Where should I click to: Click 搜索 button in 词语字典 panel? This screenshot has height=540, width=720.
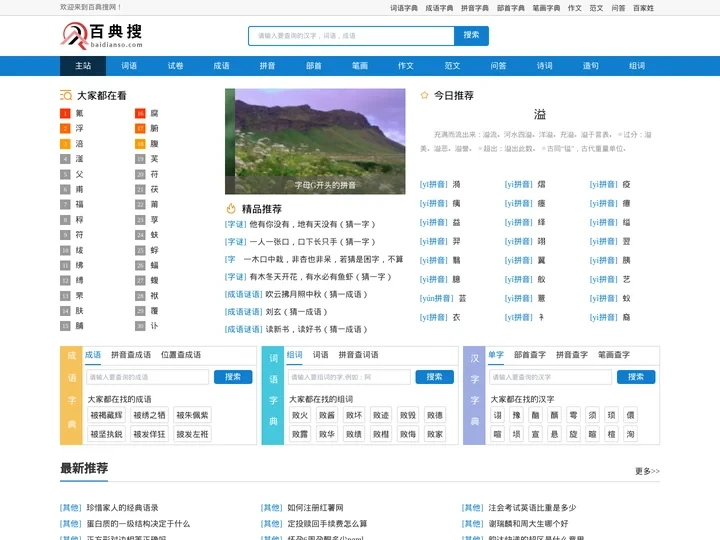[x=434, y=377]
